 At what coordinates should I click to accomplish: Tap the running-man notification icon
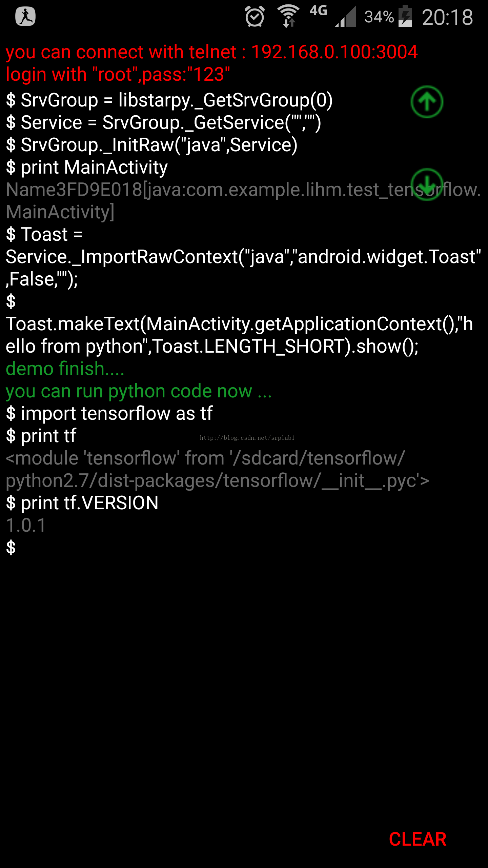[x=25, y=16]
